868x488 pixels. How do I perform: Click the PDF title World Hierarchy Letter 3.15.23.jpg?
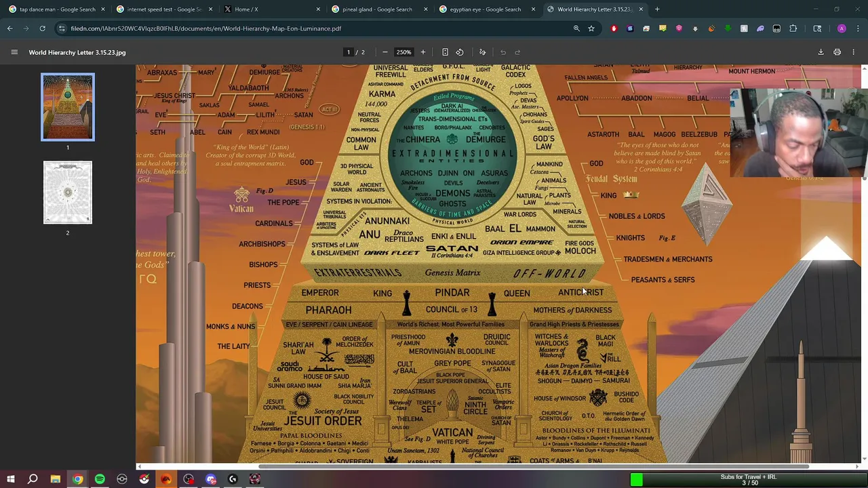click(77, 52)
